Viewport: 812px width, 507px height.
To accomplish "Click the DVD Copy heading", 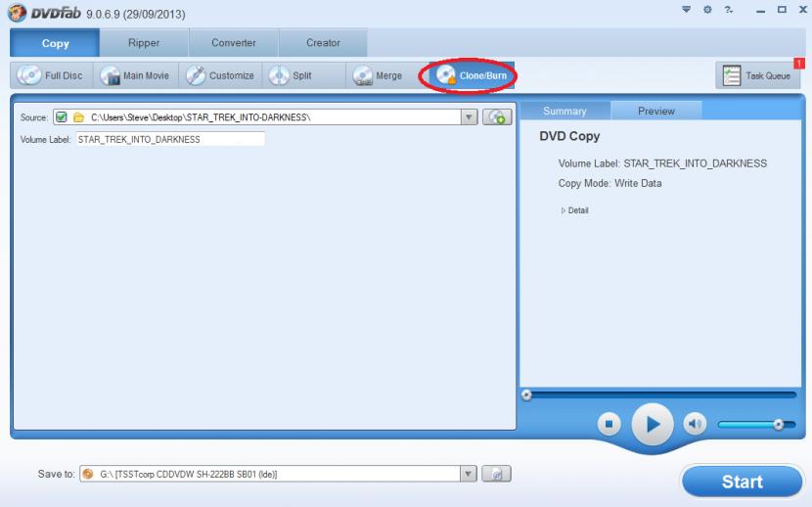I will click(x=569, y=136).
